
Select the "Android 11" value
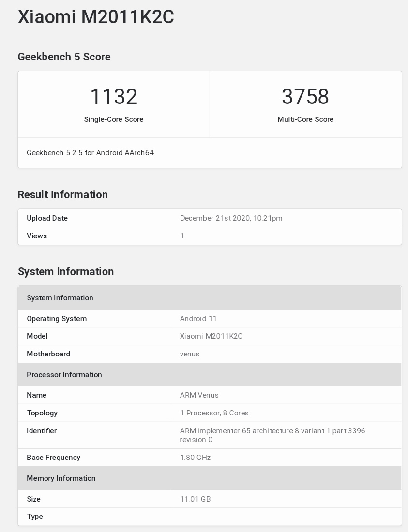tap(198, 319)
